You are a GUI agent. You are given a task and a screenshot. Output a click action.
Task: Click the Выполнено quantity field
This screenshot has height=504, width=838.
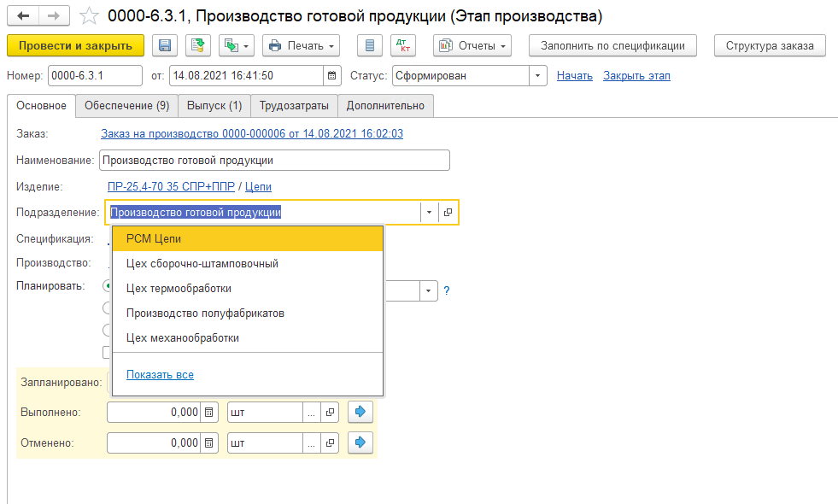tap(154, 412)
